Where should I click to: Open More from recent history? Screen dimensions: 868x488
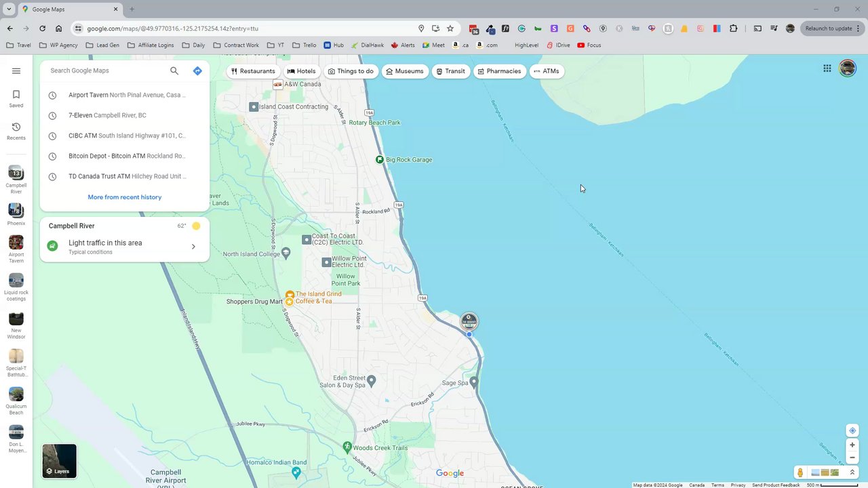tap(125, 197)
